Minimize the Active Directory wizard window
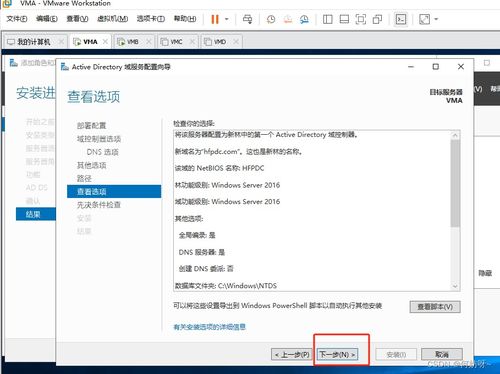Viewport: 500px width, 374px height. pyautogui.click(x=411, y=67)
